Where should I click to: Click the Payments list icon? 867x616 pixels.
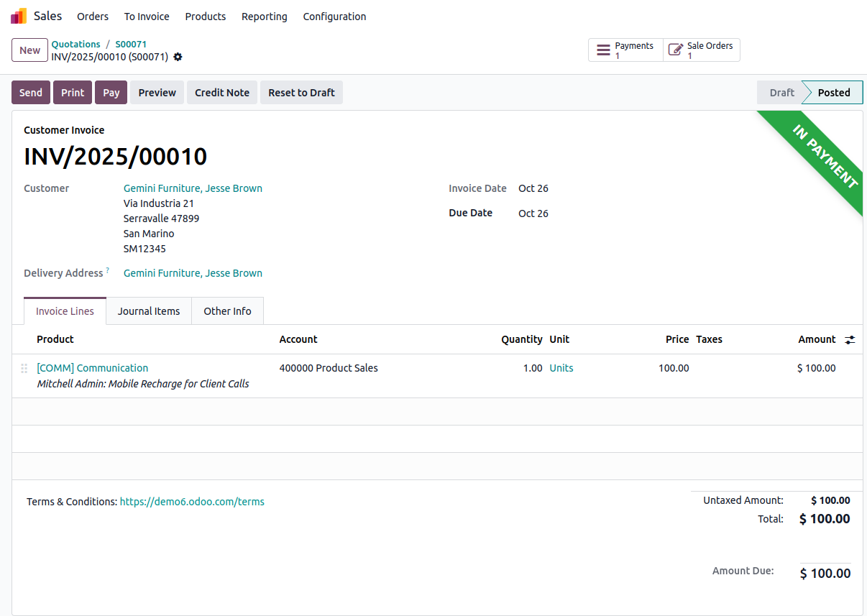click(x=604, y=50)
